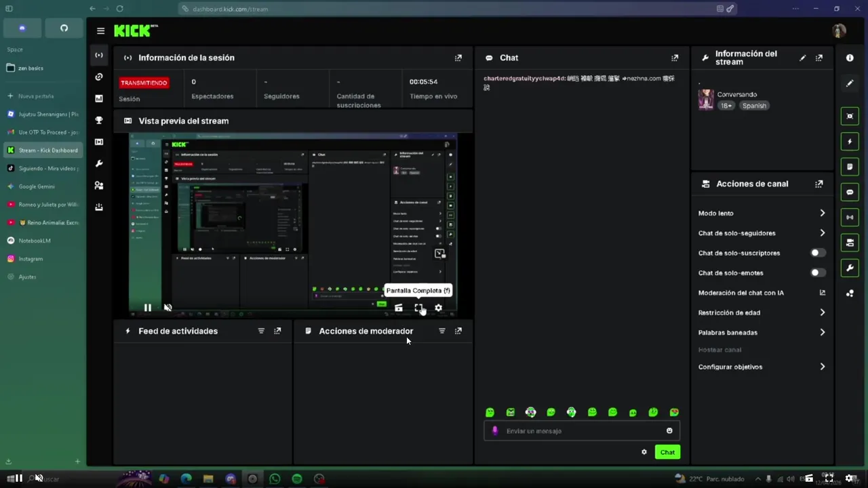Expand the Restricción de edad option
This screenshot has width=868, height=488.
click(x=762, y=312)
